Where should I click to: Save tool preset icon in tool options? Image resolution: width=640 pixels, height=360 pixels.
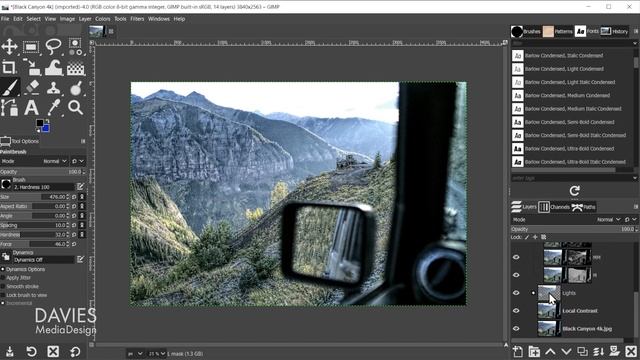pyautogui.click(x=9, y=351)
